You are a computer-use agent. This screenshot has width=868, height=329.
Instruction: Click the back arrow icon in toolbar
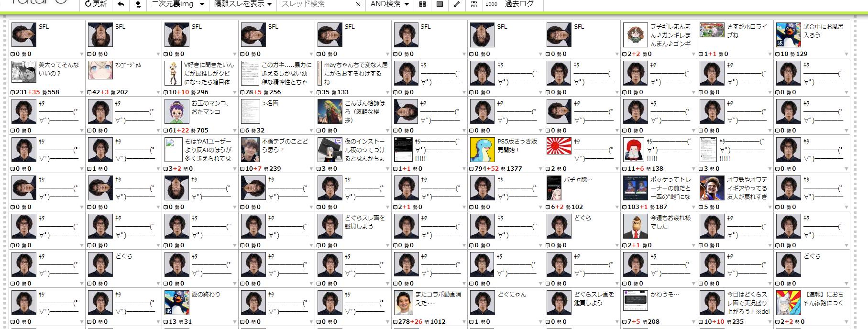[x=121, y=4]
